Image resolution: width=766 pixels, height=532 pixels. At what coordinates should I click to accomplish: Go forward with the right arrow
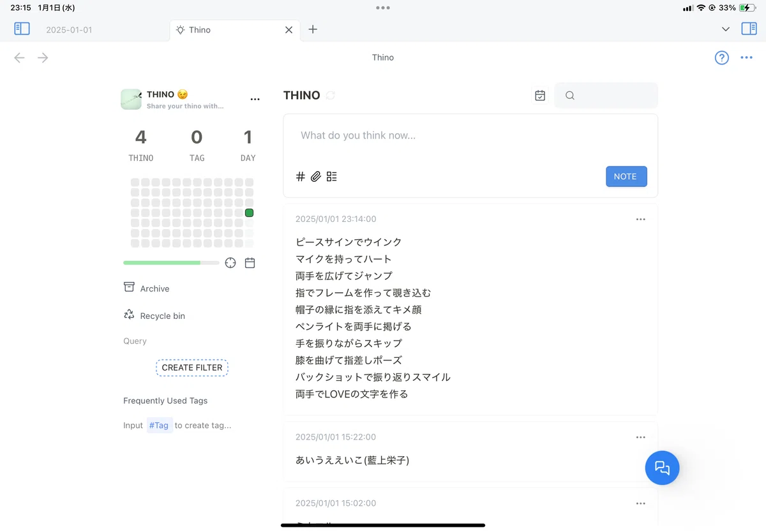(x=43, y=58)
